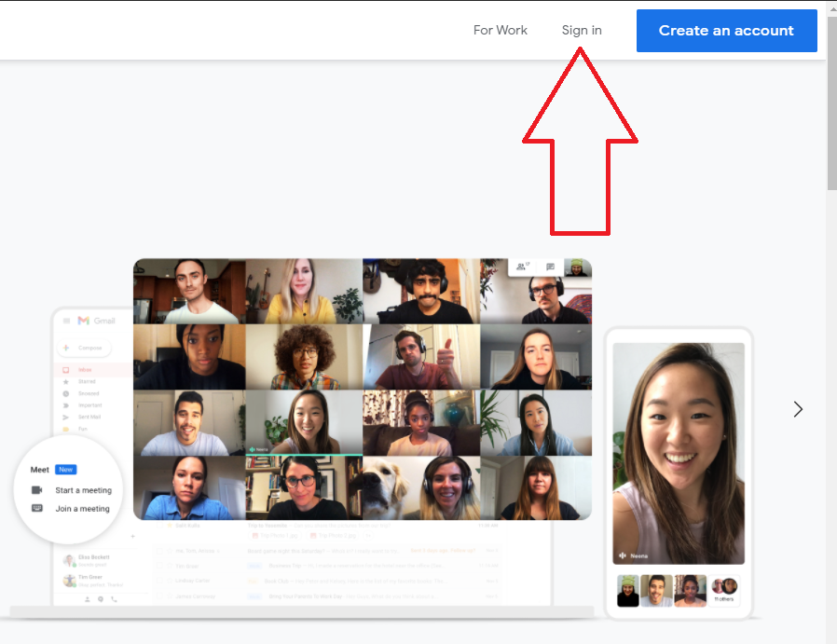Click the contacts person icon at mockup bottom

(x=88, y=599)
